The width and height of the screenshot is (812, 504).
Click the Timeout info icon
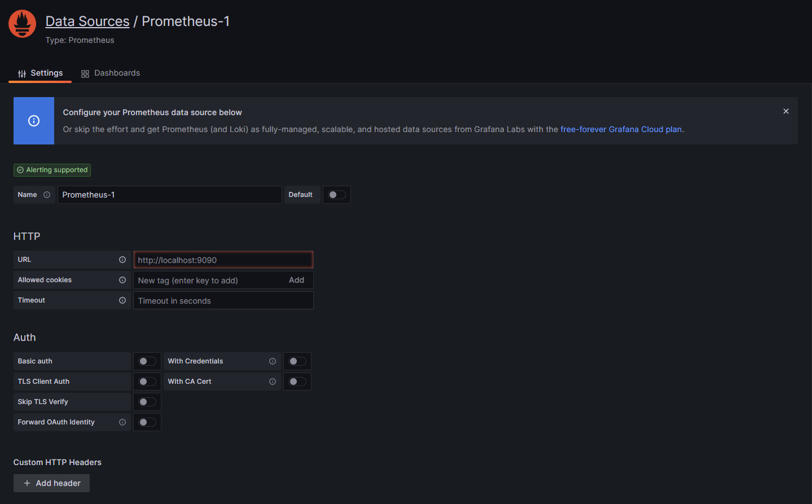pyautogui.click(x=122, y=300)
